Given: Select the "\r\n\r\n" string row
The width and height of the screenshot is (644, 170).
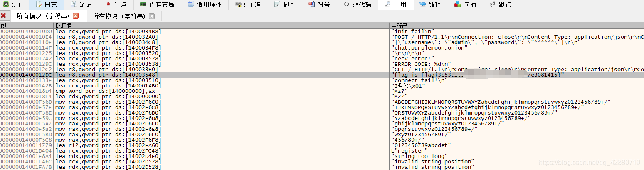Looking at the screenshot, I should coord(322,53).
